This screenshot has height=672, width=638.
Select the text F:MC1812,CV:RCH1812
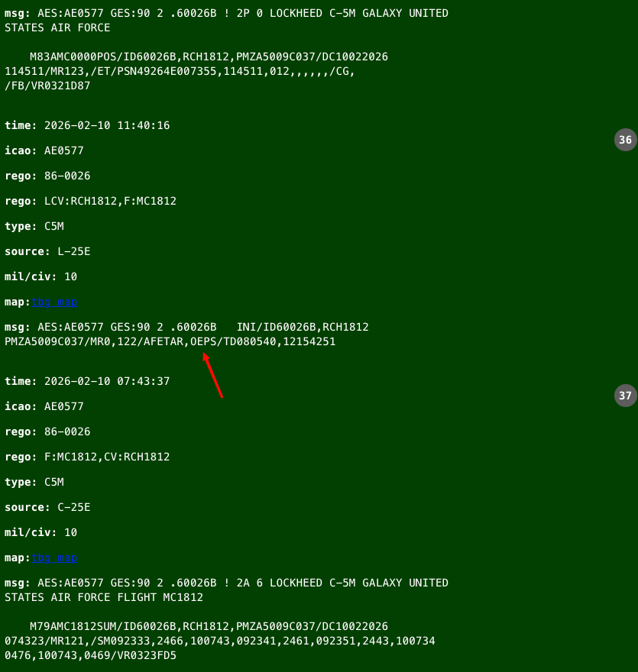[107, 457]
